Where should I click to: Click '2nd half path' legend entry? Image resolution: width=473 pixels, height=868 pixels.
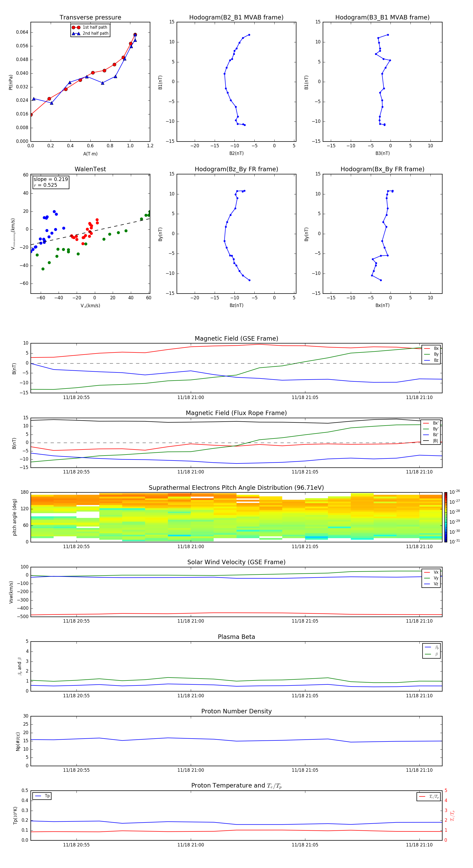(90, 33)
